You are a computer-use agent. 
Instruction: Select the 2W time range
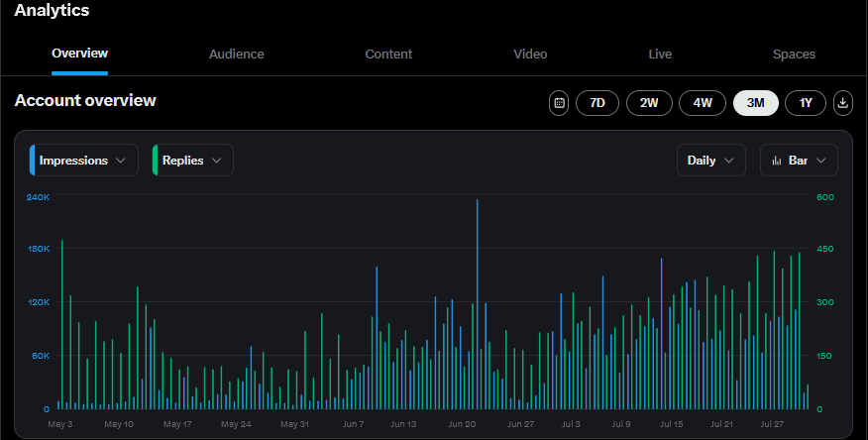(649, 103)
